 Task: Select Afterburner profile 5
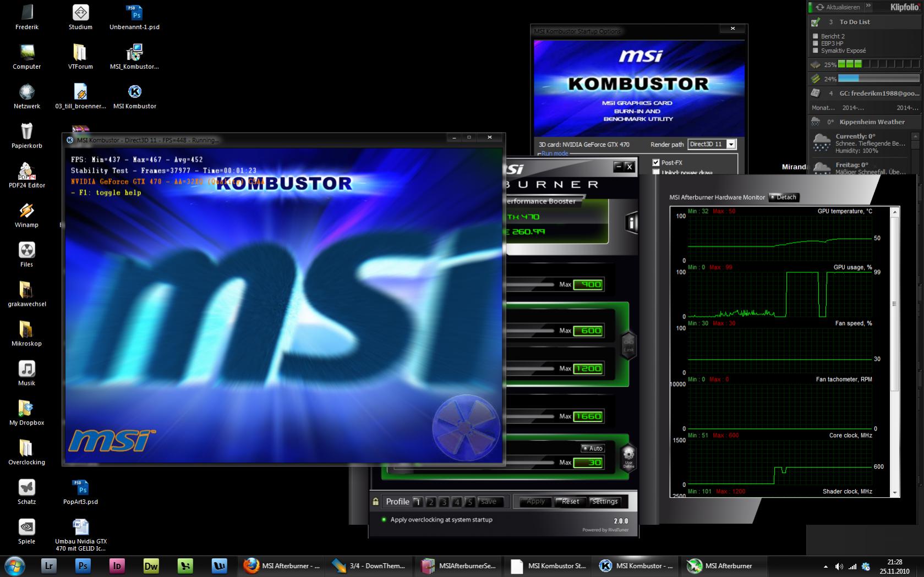pyautogui.click(x=469, y=502)
